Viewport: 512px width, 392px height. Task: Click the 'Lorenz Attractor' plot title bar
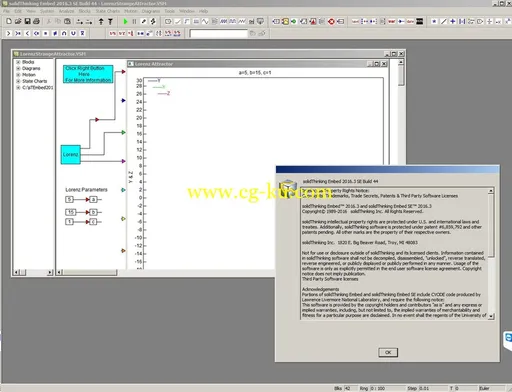tap(257, 64)
